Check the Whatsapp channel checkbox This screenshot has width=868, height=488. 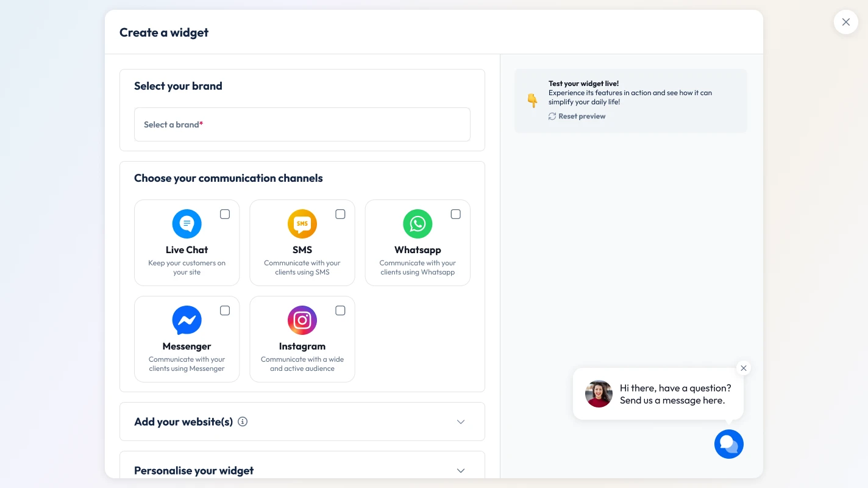(455, 214)
